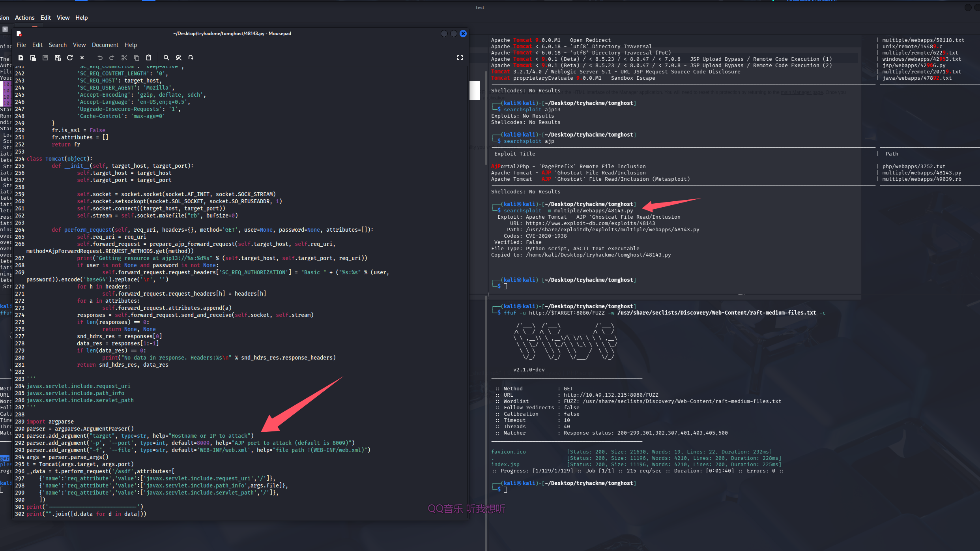Toggle fullscreen mode in Mousepad
This screenshot has height=551, width=980.
(460, 58)
